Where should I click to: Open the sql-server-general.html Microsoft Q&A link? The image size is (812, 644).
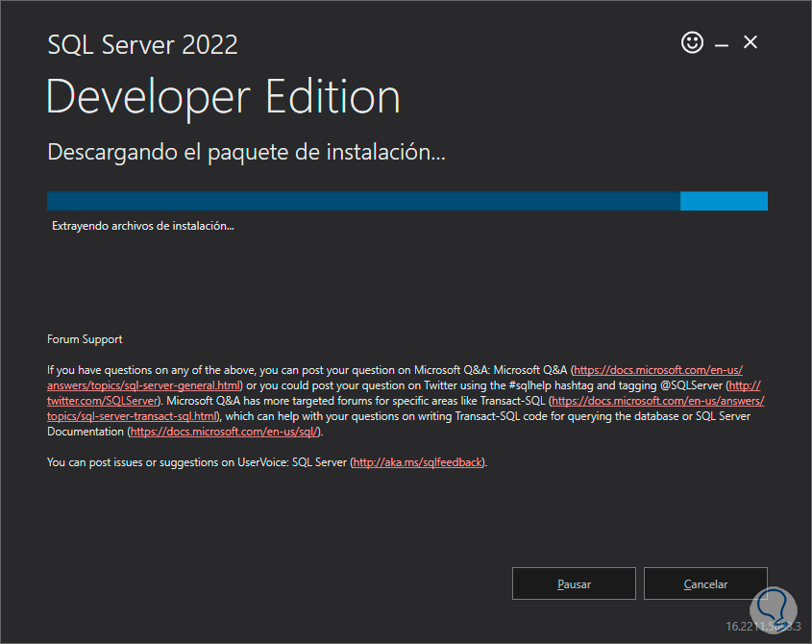pyautogui.click(x=144, y=385)
